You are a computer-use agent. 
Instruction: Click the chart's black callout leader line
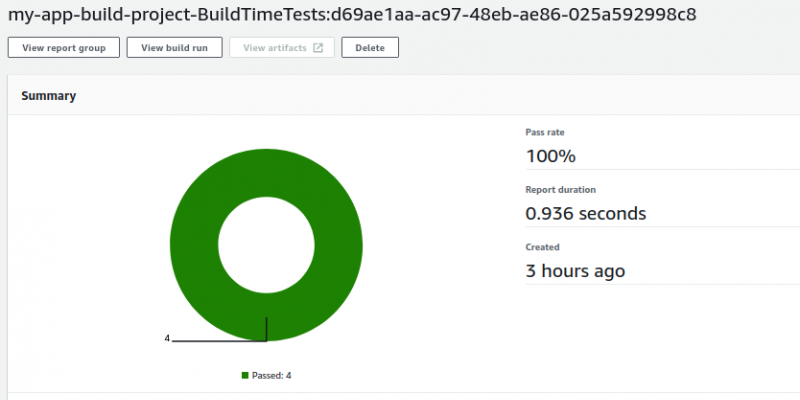click(220, 341)
